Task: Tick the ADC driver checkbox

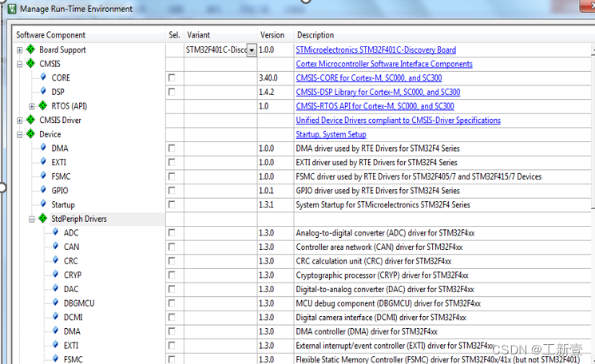Action: (172, 232)
